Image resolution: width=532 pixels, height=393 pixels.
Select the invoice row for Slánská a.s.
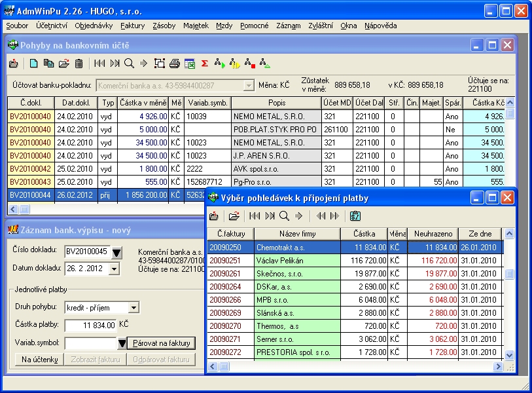(x=355, y=313)
